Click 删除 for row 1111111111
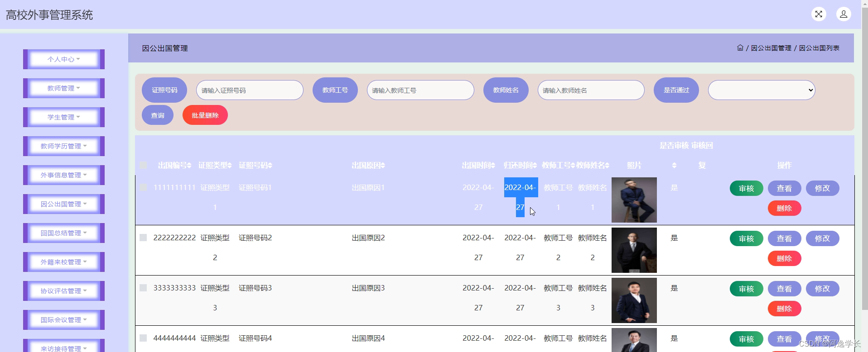The height and width of the screenshot is (352, 868). pos(784,208)
